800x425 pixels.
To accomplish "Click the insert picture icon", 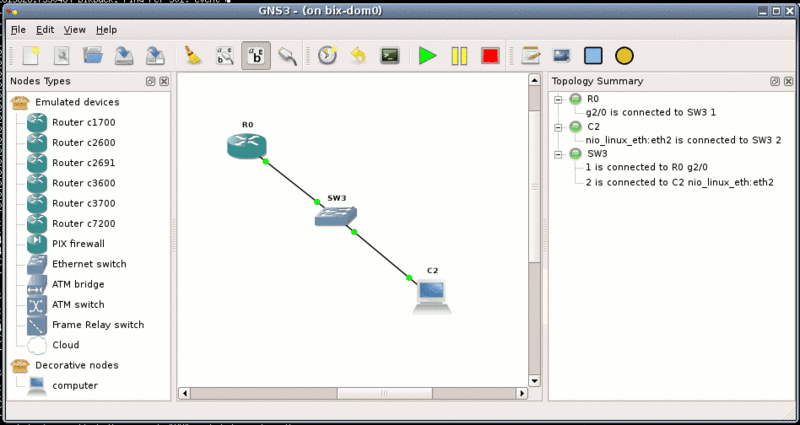I will pyautogui.click(x=562, y=56).
